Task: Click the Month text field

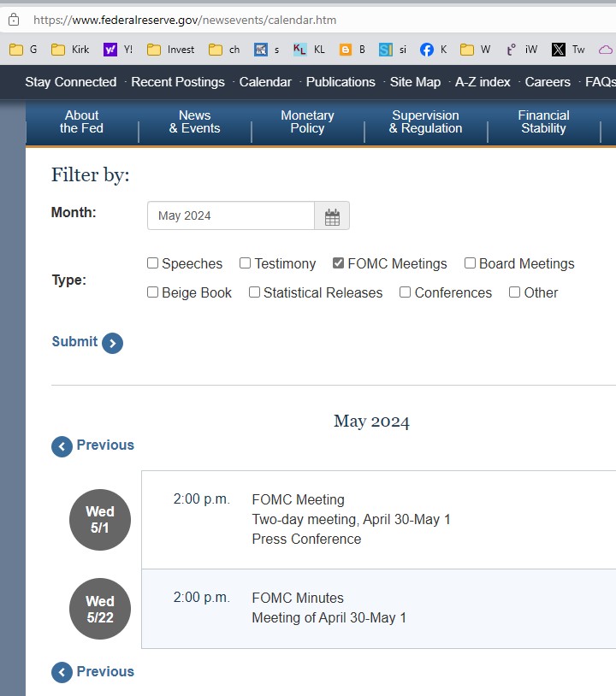Action: tap(231, 216)
